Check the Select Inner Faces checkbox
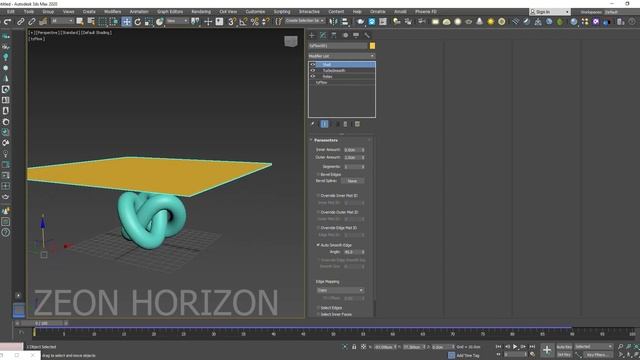The height and width of the screenshot is (360, 640). click(318, 314)
